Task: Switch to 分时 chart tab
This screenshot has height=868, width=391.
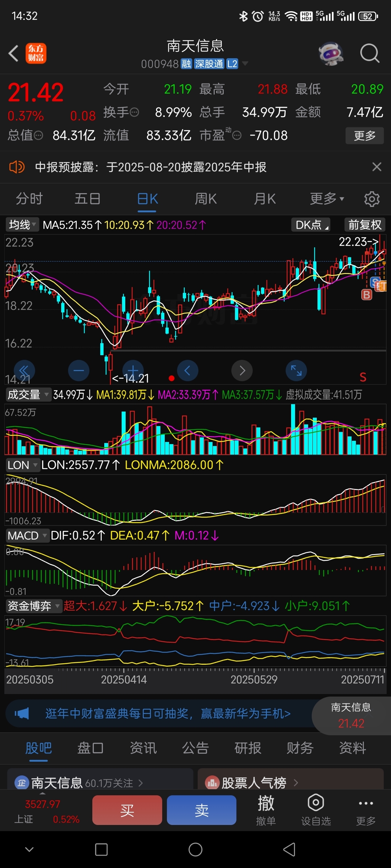Action: [x=29, y=199]
